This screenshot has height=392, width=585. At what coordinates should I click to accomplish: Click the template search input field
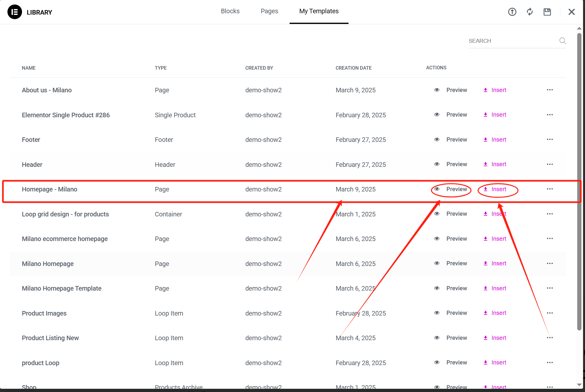[512, 41]
